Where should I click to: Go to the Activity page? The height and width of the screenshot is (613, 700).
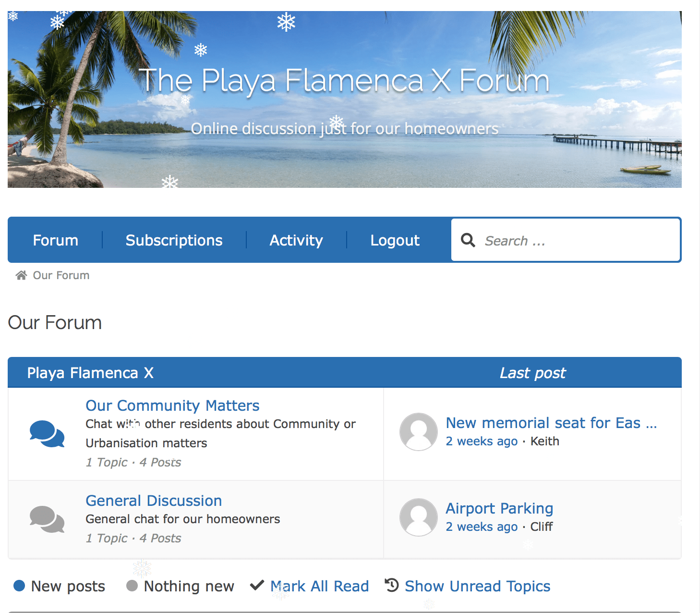(x=296, y=240)
